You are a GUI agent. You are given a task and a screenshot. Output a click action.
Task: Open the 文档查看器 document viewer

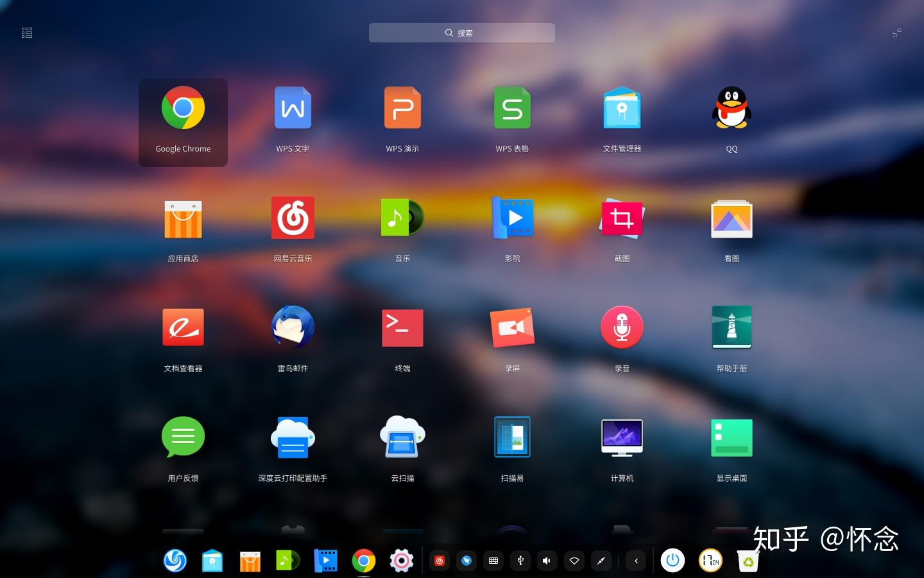pyautogui.click(x=183, y=328)
